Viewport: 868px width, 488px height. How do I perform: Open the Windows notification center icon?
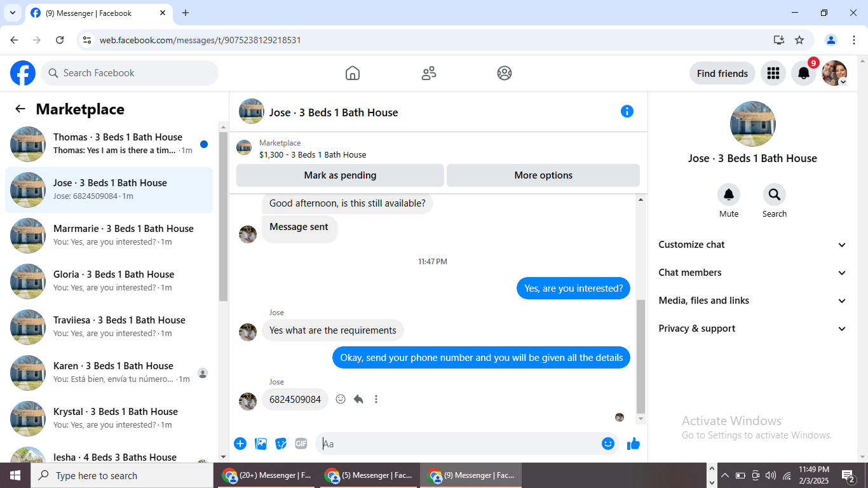(x=848, y=475)
